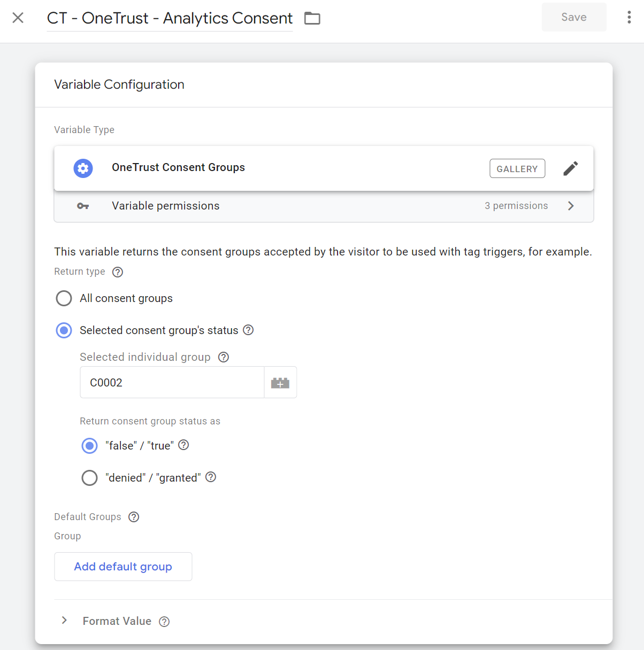Image resolution: width=644 pixels, height=650 pixels.
Task: Click the OneTrust Consent Groups gear icon
Action: pos(83,168)
